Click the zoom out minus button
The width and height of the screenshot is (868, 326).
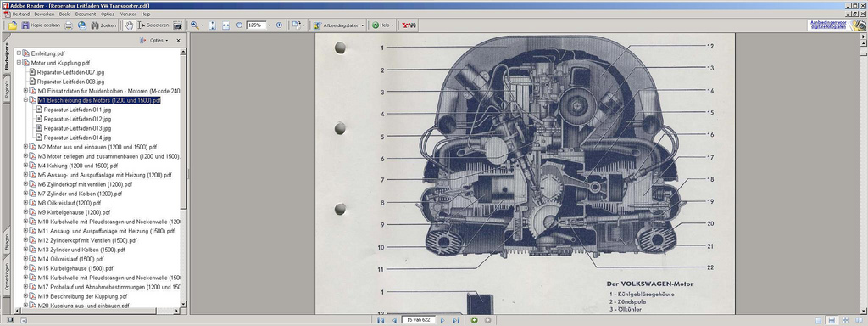(x=239, y=25)
